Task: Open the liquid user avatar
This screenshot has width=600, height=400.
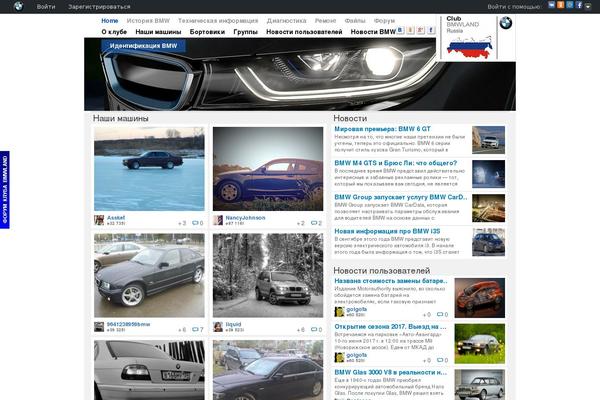Action: tap(218, 327)
